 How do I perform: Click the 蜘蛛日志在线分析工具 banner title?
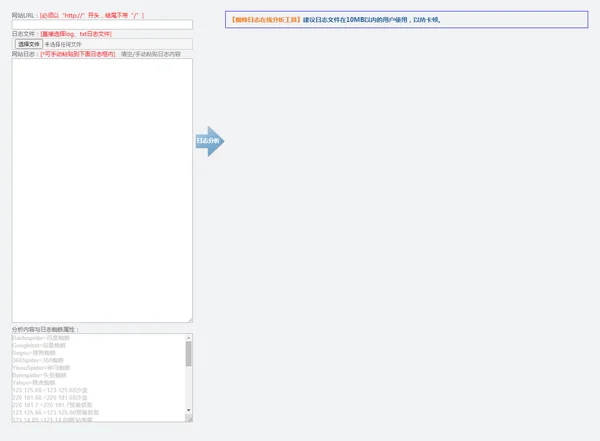[x=265, y=19]
